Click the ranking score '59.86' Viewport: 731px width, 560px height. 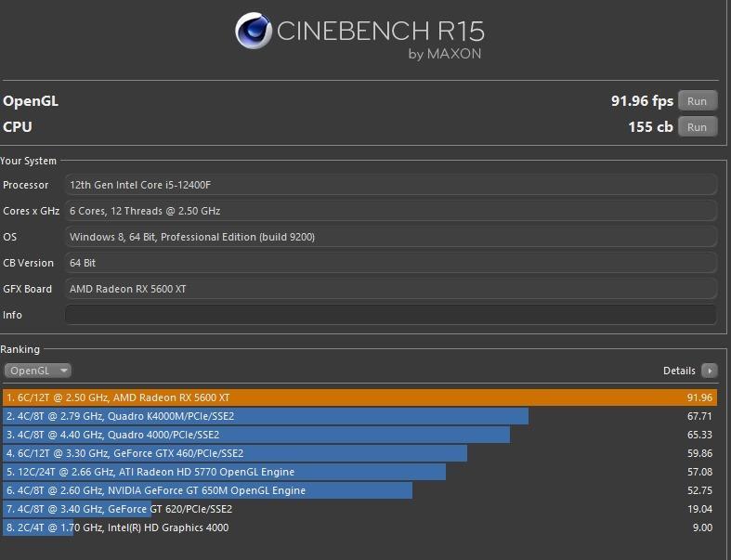(699, 453)
